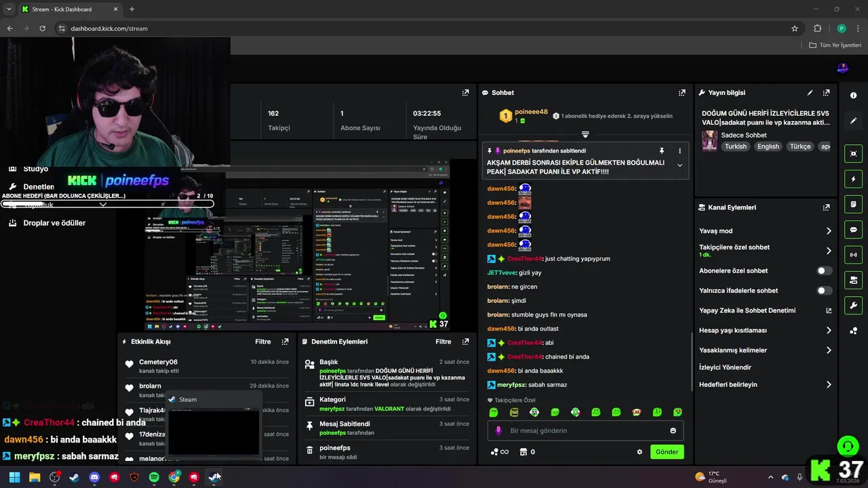Toggle lightning activity widget in right sidebar
This screenshot has height=488, width=868.
coord(853,179)
